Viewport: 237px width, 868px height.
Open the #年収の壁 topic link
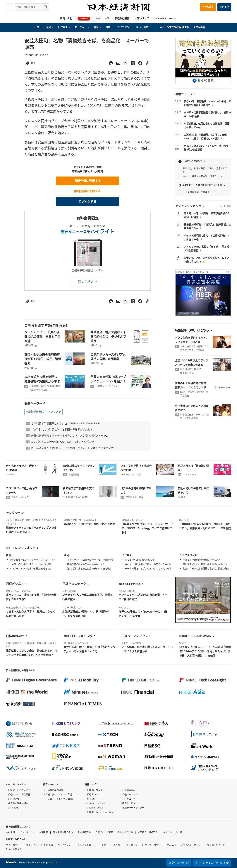click(199, 27)
